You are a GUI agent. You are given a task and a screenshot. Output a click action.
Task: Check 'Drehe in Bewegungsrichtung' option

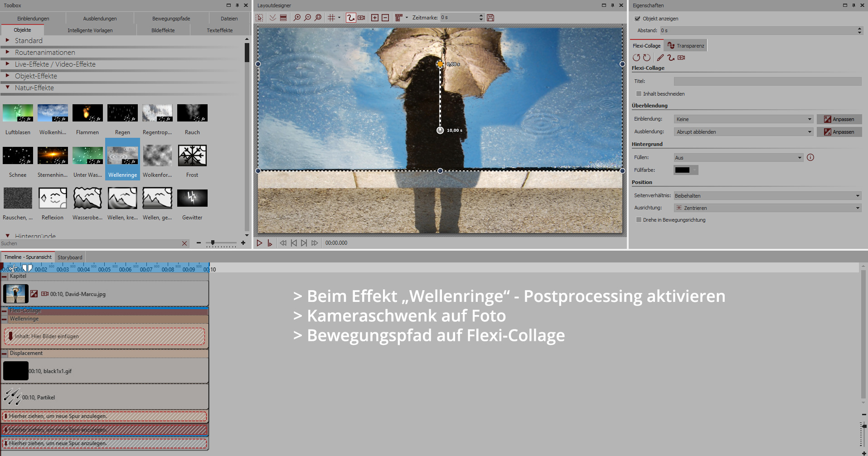(639, 220)
